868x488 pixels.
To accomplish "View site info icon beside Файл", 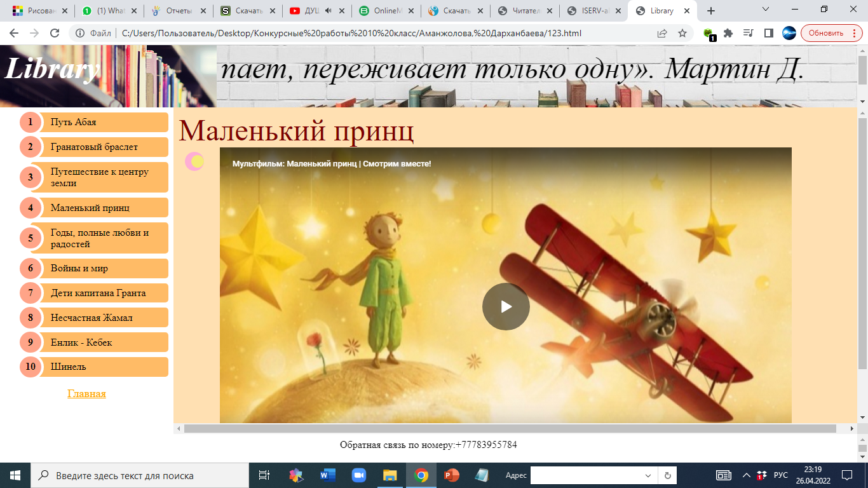I will click(81, 33).
